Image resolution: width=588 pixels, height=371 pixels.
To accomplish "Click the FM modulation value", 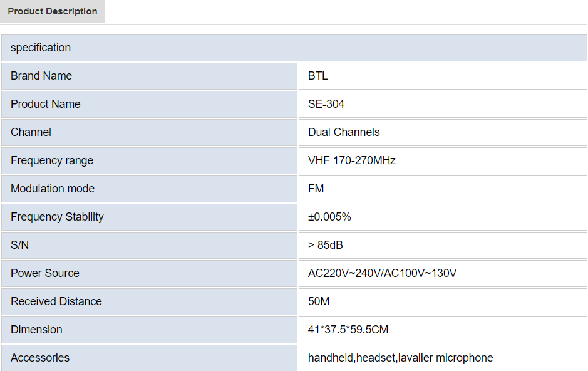I will [x=316, y=189].
